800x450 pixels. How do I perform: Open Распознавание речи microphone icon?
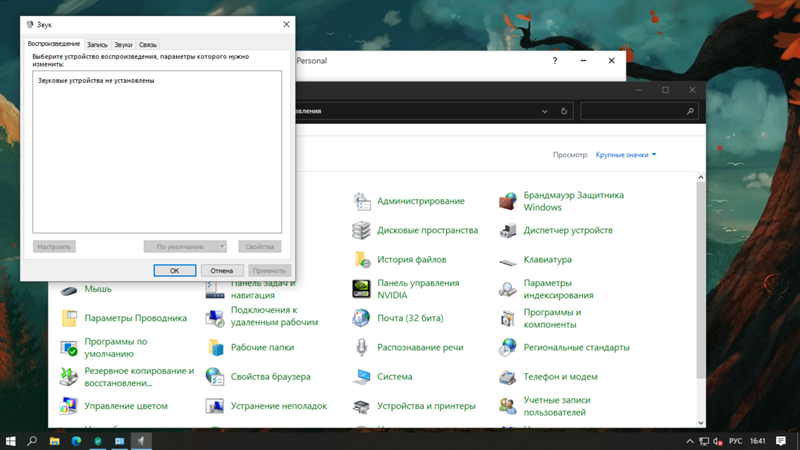pos(361,347)
